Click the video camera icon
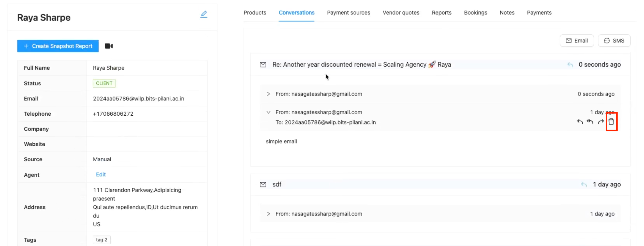 (x=109, y=46)
